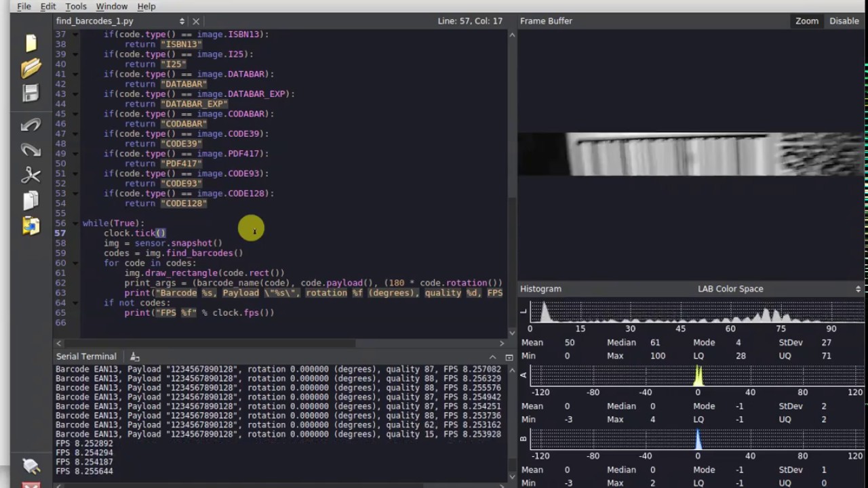Click Disable in the Frame Buffer header
The width and height of the screenshot is (868, 488).
tap(844, 21)
